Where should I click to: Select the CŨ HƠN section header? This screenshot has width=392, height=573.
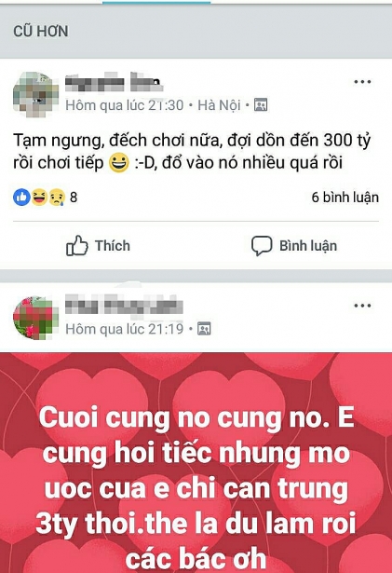(x=41, y=32)
